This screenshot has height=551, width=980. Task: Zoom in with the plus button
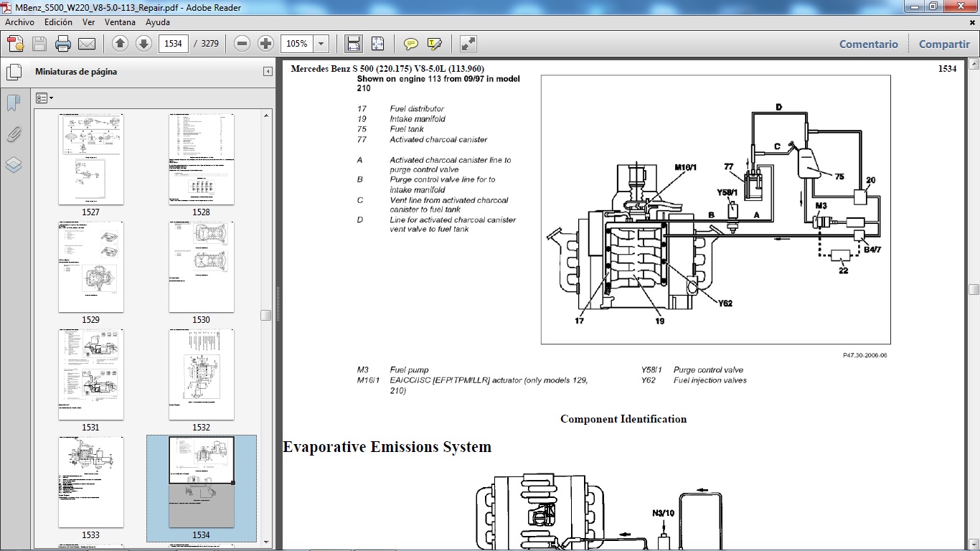tap(265, 44)
